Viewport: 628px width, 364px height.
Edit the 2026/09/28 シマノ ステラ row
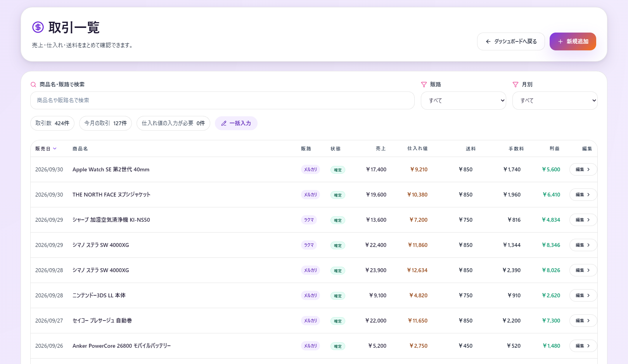point(583,270)
